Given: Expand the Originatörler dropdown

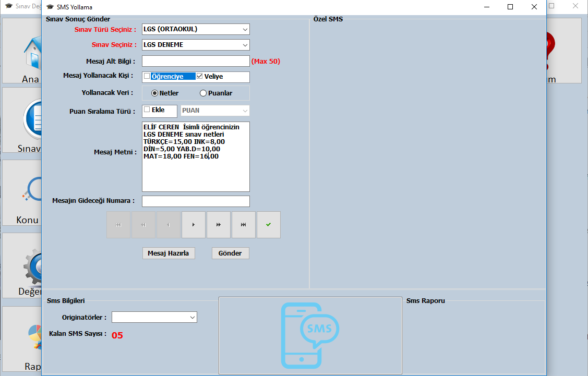Looking at the screenshot, I should click(x=154, y=317).
